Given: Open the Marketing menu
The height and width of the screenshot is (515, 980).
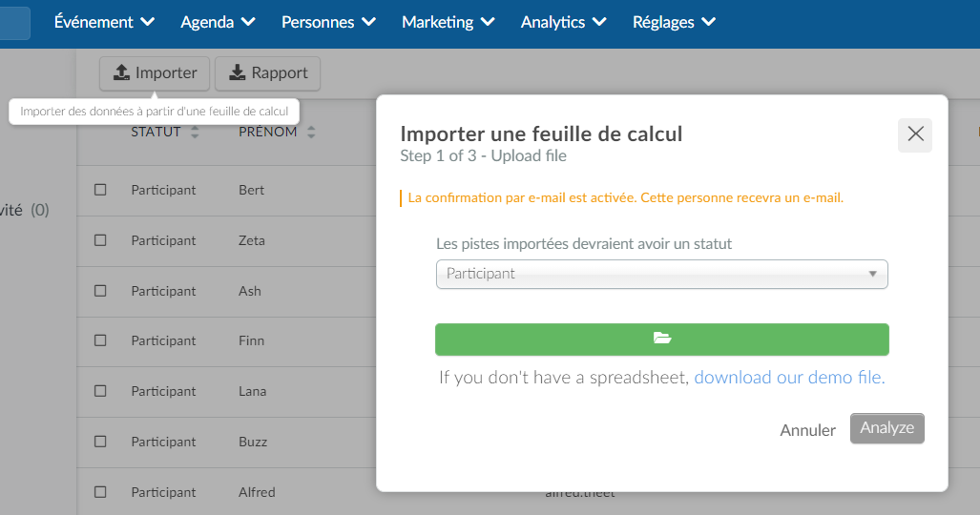Looking at the screenshot, I should point(448,22).
